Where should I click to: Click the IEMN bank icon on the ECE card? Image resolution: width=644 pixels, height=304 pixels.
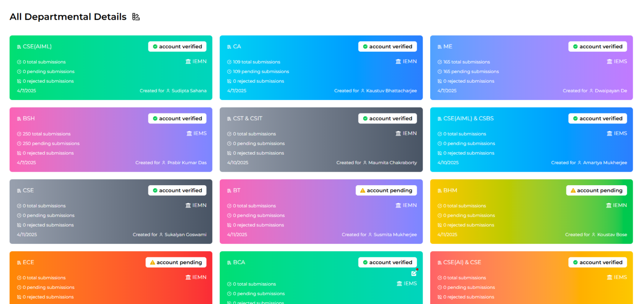coord(188,277)
